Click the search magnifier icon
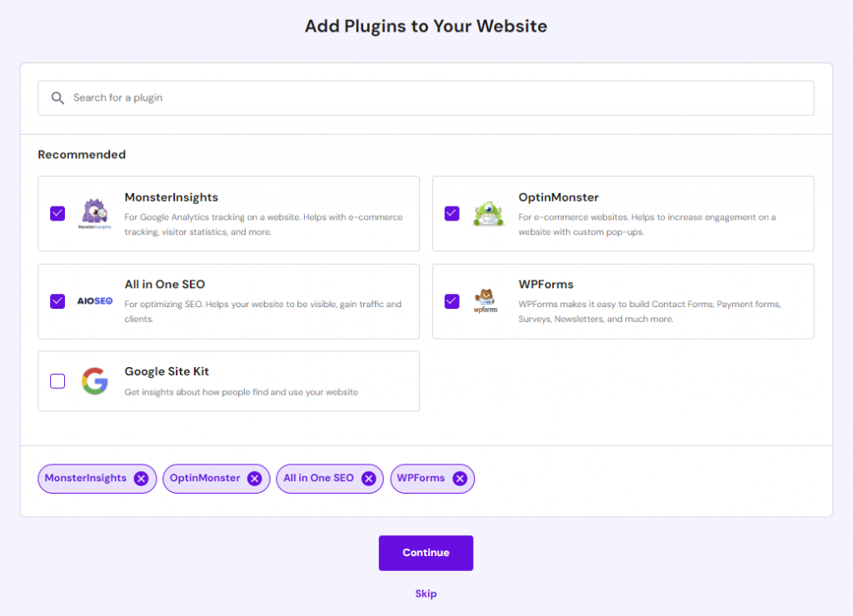The width and height of the screenshot is (853, 616). [x=57, y=97]
